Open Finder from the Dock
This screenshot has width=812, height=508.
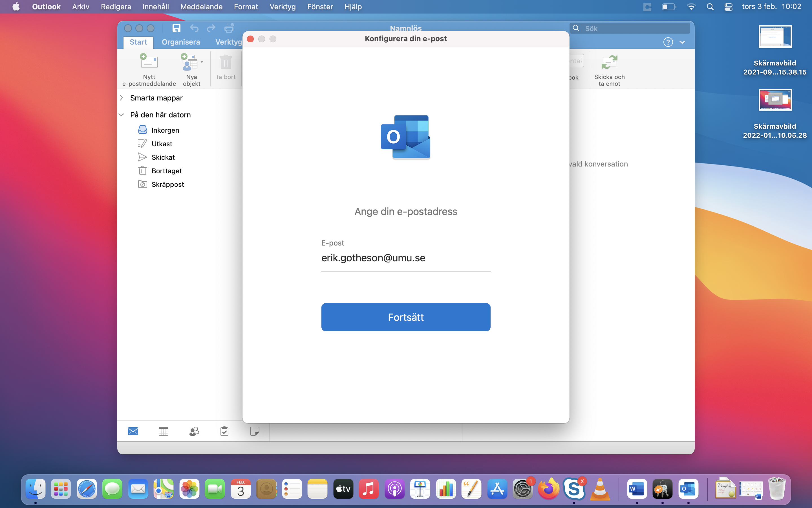[36, 489]
